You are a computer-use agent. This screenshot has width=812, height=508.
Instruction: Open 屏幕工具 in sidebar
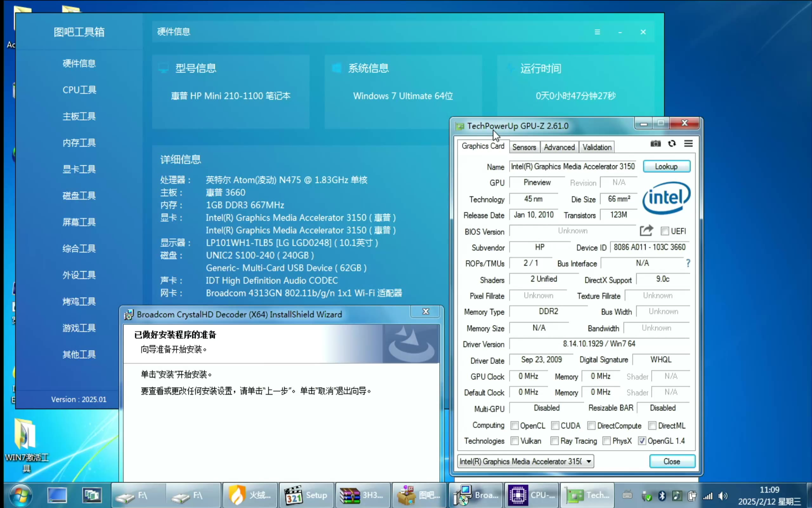click(79, 222)
